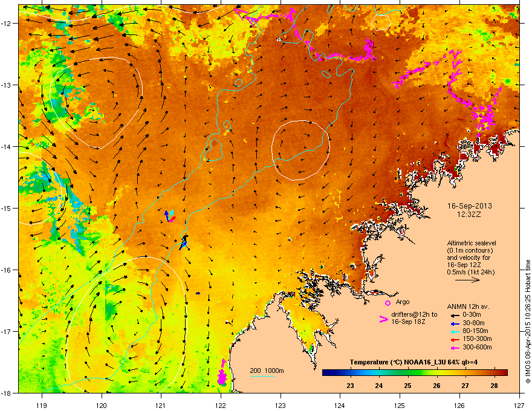532x411 pixels.
Task: Click the '121' longitude axis label
Action: [x=161, y=405]
